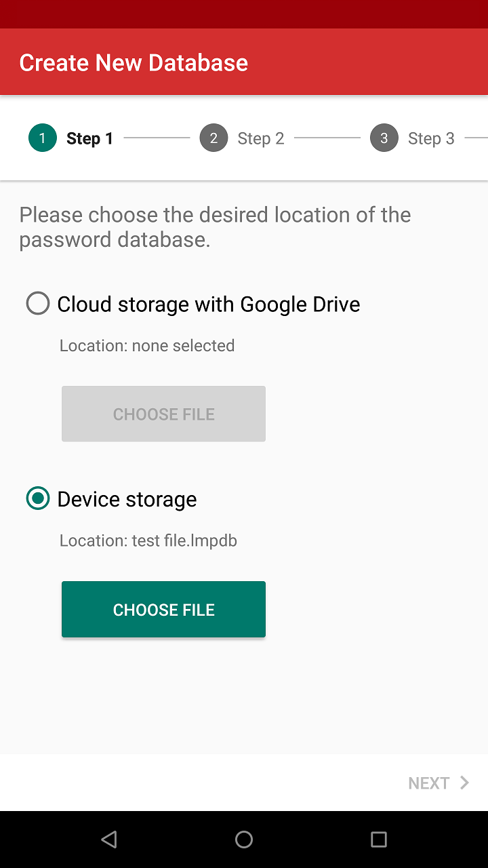Go to the Step 3 label
Viewport: 488px width, 868px height.
pyautogui.click(x=431, y=139)
